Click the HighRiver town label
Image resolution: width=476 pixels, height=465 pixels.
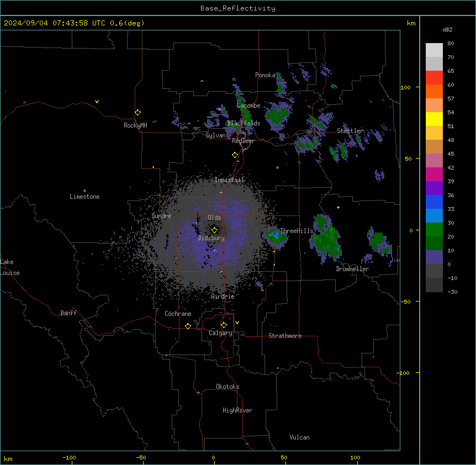(x=237, y=410)
